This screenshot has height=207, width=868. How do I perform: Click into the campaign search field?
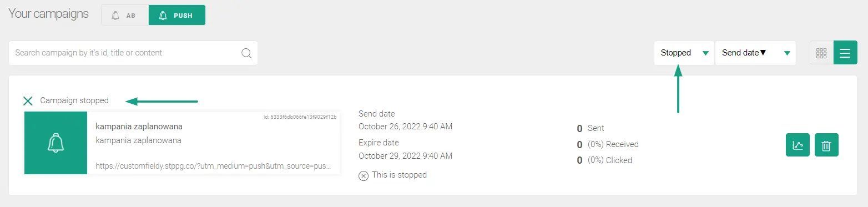tap(133, 53)
